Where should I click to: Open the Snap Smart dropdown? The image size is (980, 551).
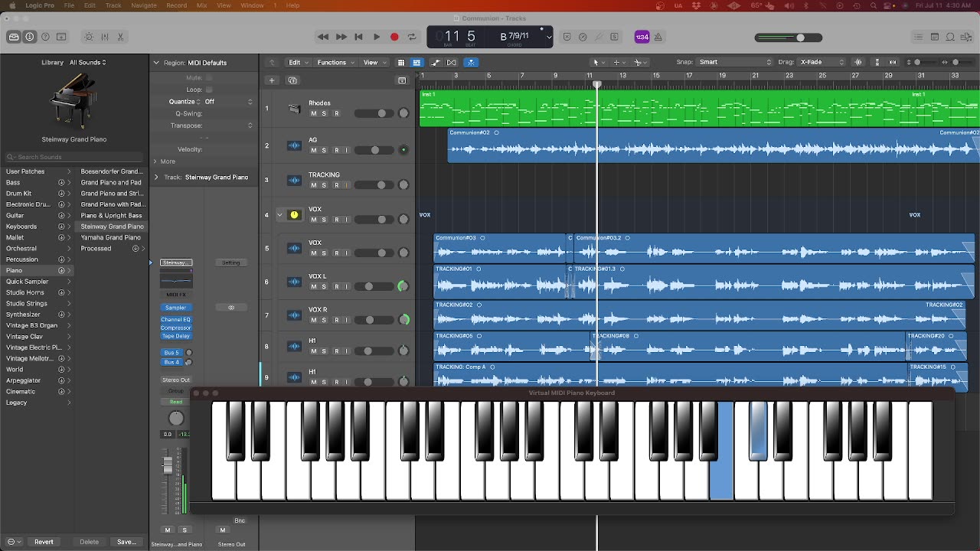click(736, 62)
